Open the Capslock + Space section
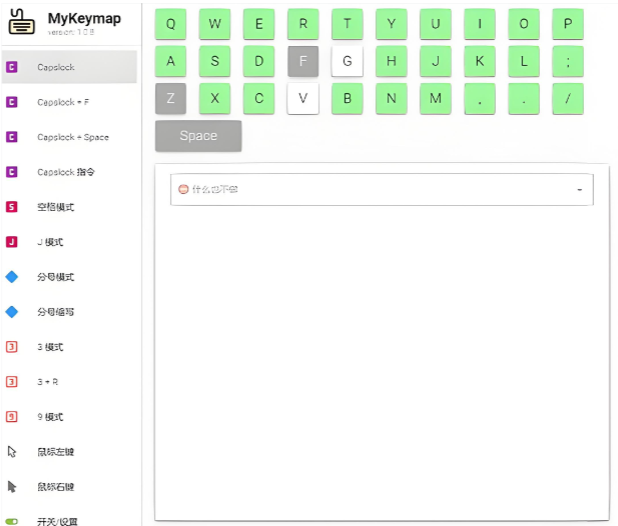 pyautogui.click(x=73, y=137)
